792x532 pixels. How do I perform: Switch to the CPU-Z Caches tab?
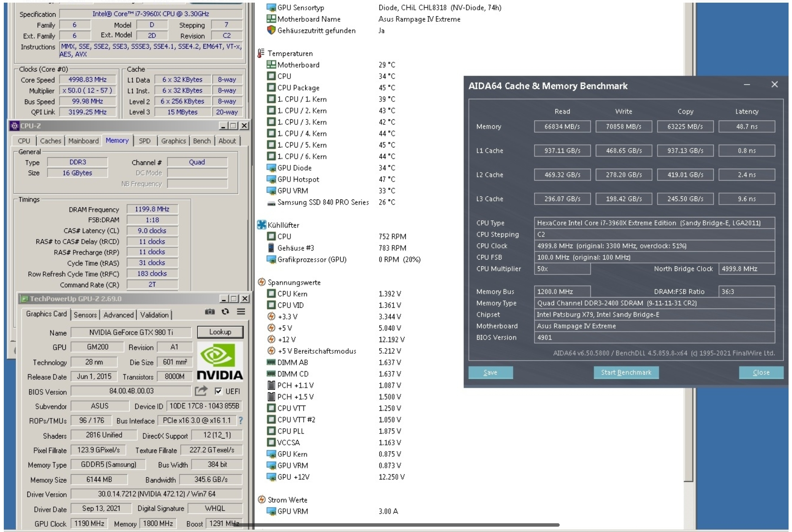click(x=51, y=141)
